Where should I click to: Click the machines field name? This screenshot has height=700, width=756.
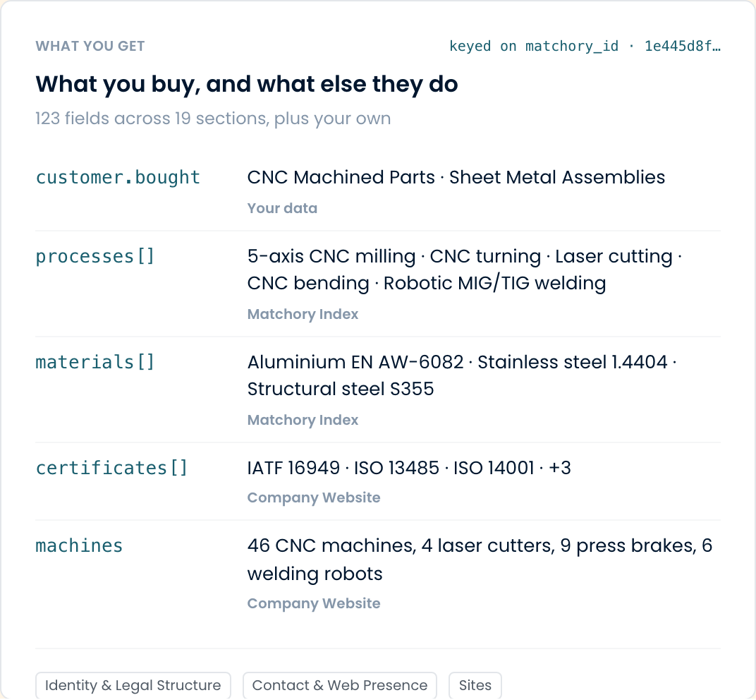[x=79, y=545]
